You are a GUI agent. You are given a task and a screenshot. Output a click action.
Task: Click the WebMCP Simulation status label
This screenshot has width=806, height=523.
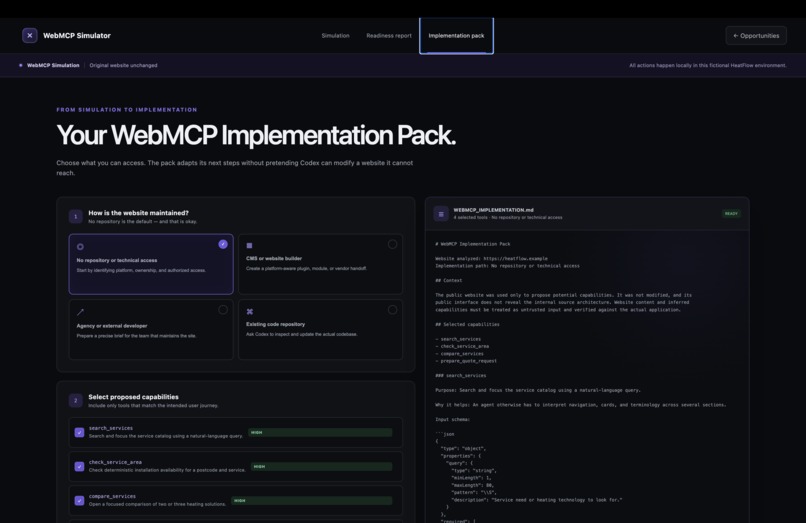(x=53, y=65)
